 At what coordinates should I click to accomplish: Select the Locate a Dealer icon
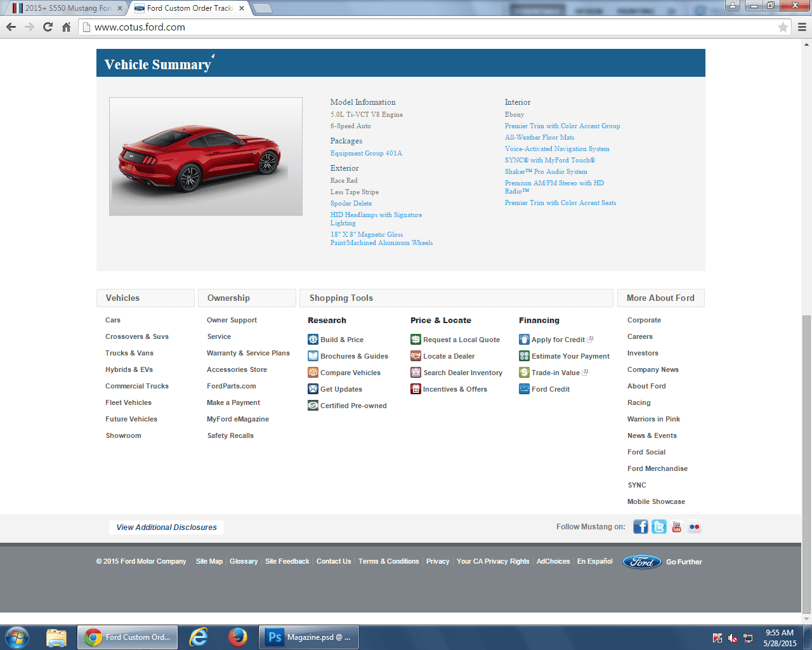click(416, 356)
